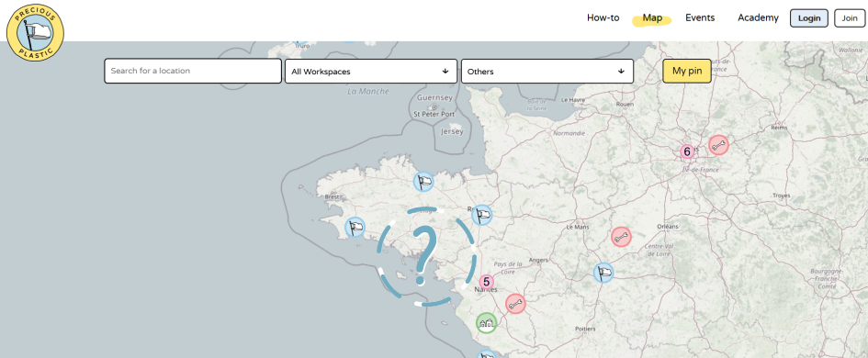868x358 pixels.
Task: Open the flag pin near Brest
Action: click(x=355, y=228)
